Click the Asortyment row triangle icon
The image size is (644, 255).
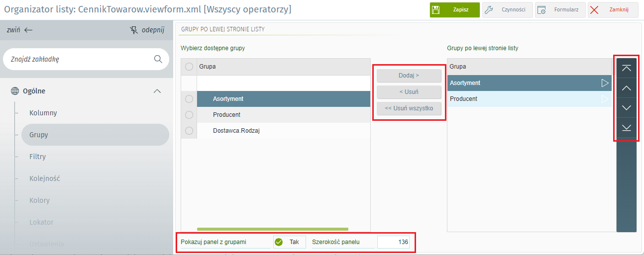(x=605, y=83)
